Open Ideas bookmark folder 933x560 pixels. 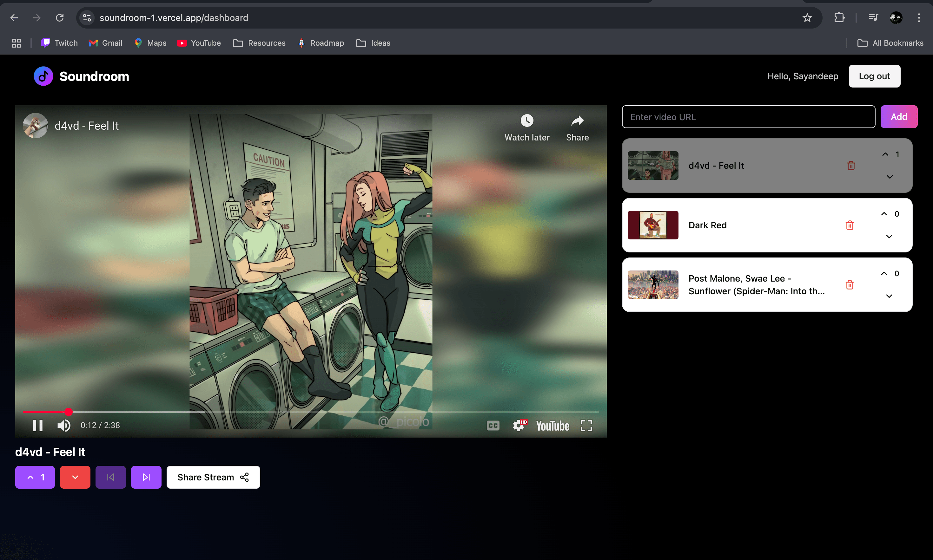click(x=373, y=43)
